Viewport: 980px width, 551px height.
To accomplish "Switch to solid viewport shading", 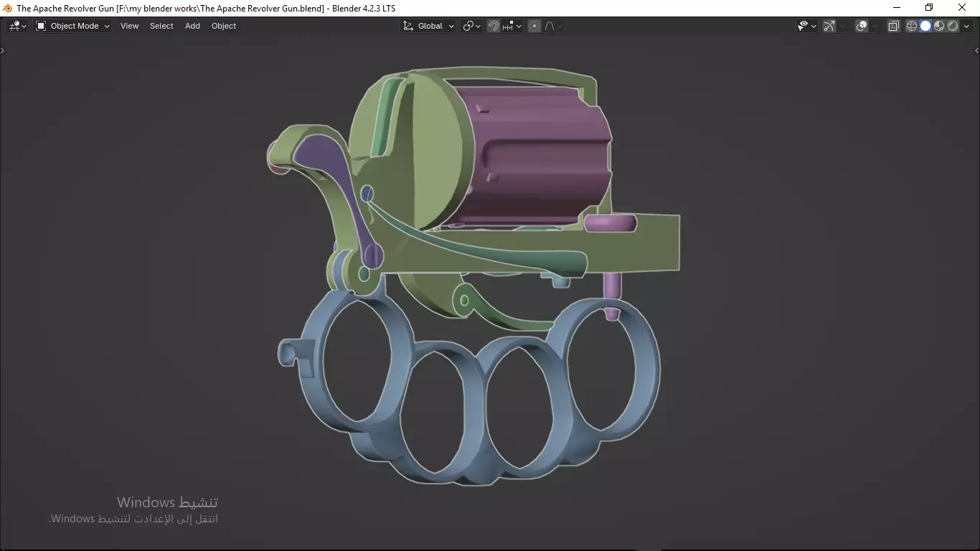I will click(x=925, y=26).
